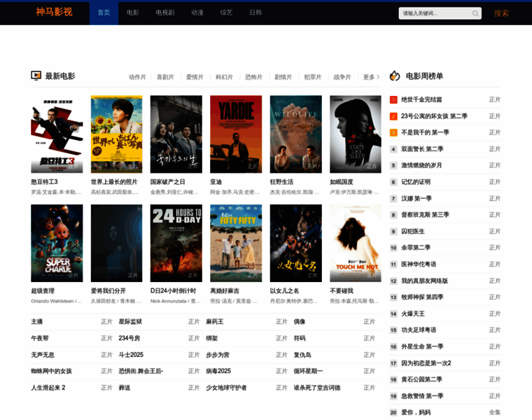Image resolution: width=532 pixels, height=420 pixels.
Task: Open 24 Hours to D-Day poster
Action: [x=176, y=243]
